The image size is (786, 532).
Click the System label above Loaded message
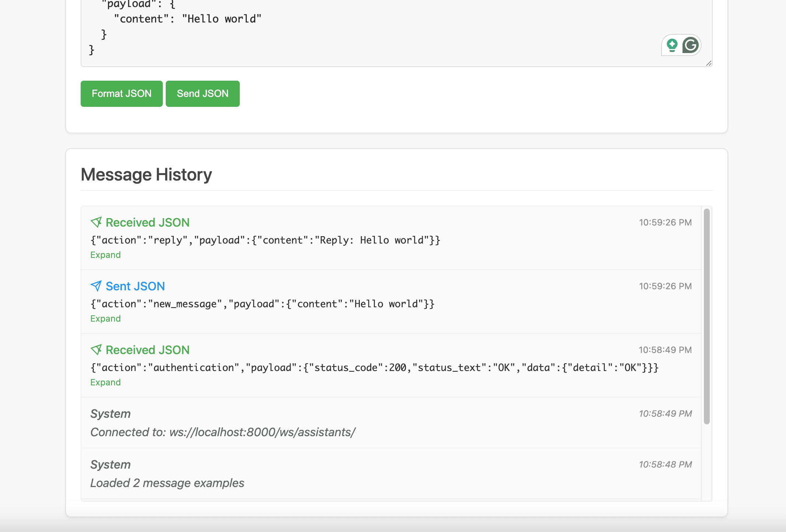(x=110, y=465)
